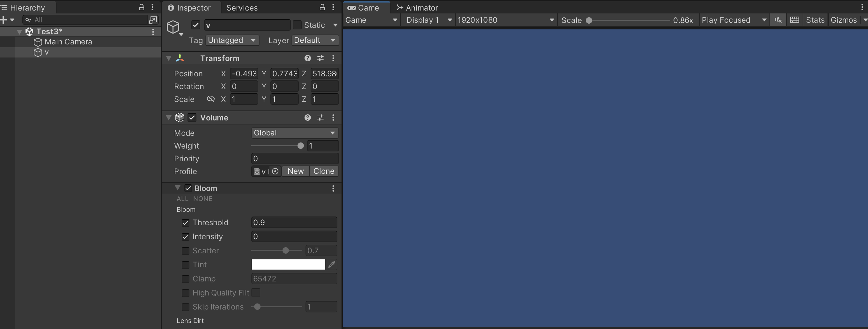Open the Transform component presets icon
The width and height of the screenshot is (868, 329).
click(x=320, y=58)
